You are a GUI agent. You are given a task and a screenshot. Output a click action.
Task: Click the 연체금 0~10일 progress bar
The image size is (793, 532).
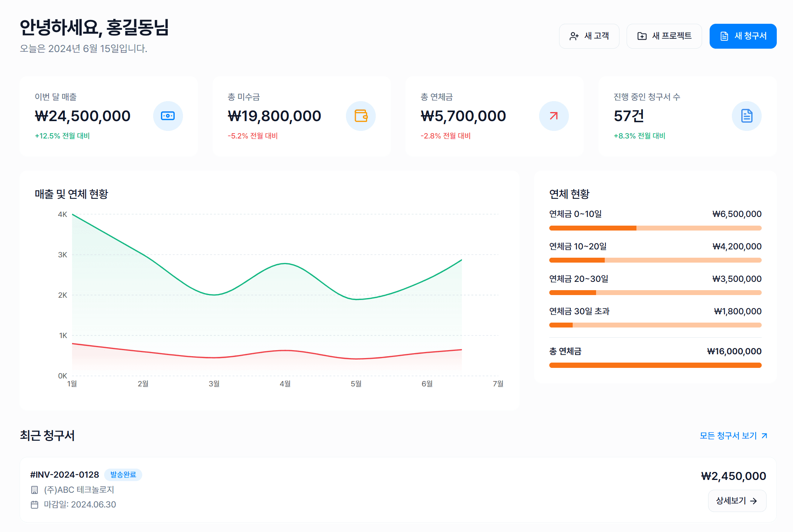(x=655, y=228)
